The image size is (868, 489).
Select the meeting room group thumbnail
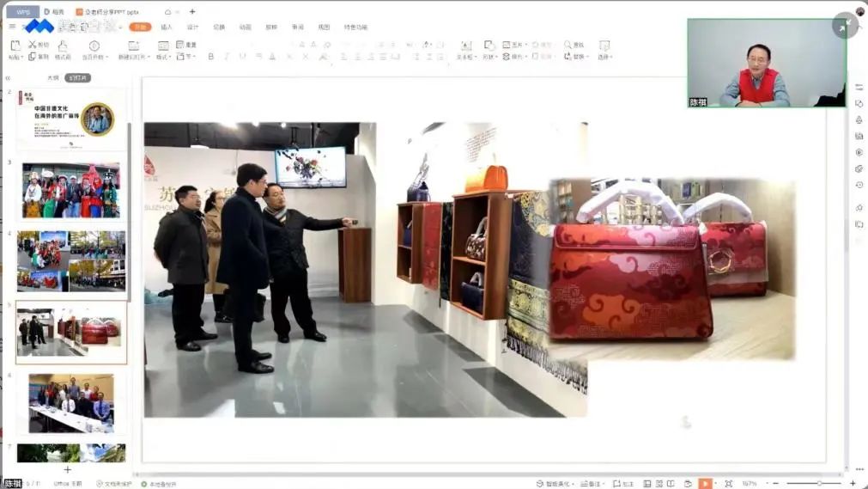71,403
